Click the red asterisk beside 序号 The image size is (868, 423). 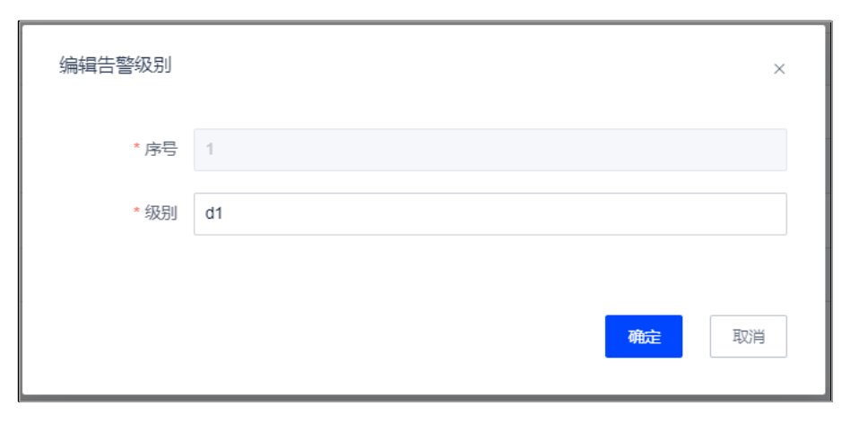(x=136, y=147)
